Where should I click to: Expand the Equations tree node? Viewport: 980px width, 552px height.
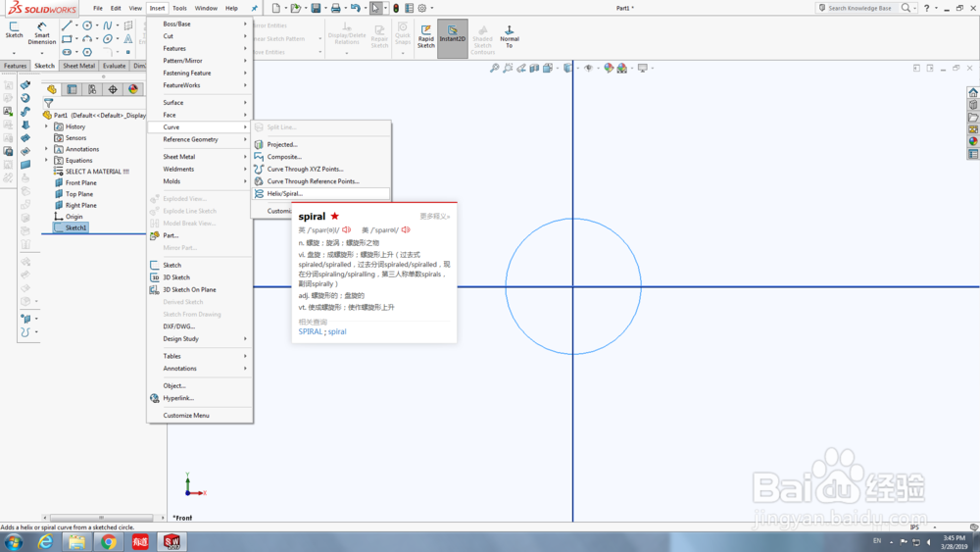46,160
